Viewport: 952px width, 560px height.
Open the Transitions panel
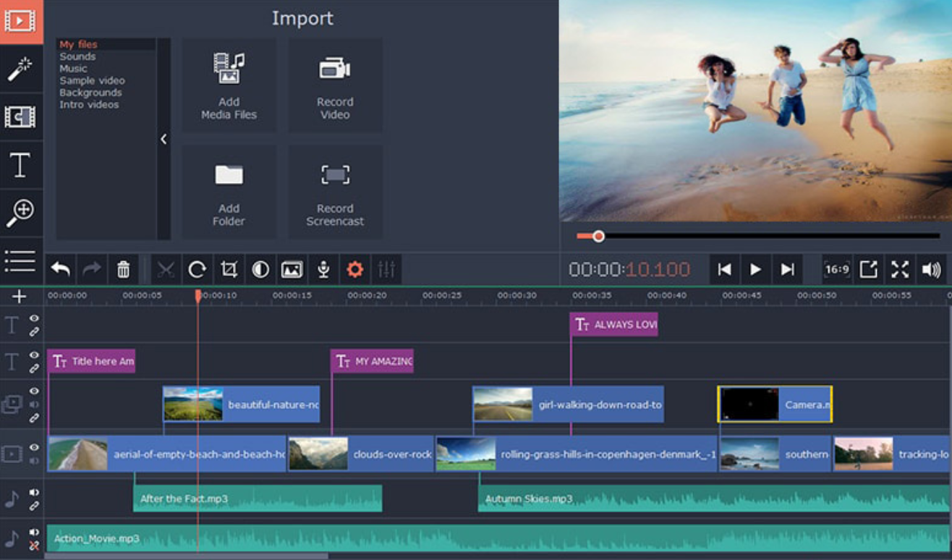point(21,116)
